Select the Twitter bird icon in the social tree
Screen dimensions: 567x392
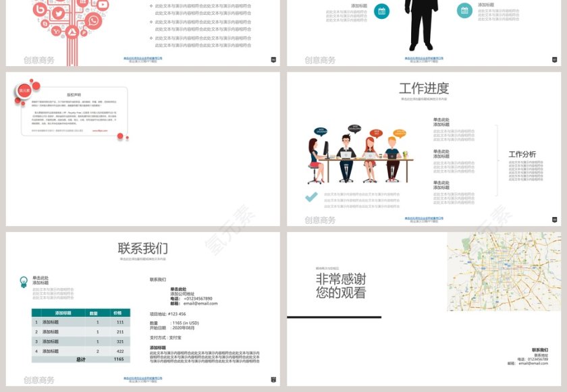point(59,13)
